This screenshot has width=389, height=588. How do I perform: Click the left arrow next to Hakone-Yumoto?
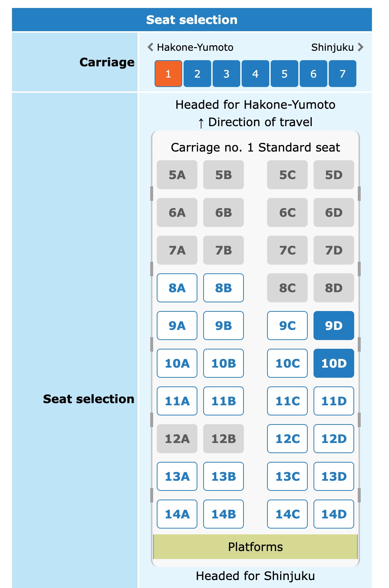(x=150, y=47)
